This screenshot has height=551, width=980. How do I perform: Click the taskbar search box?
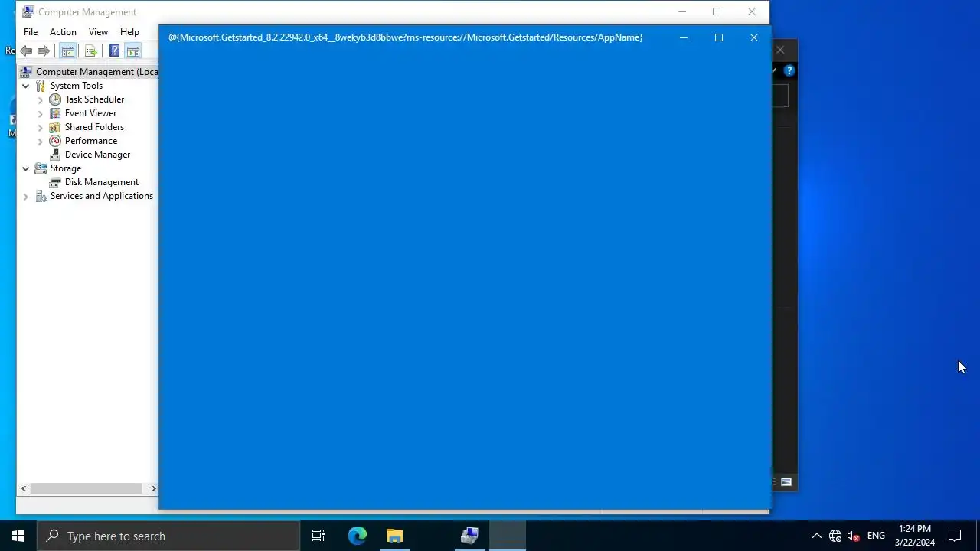(x=168, y=536)
